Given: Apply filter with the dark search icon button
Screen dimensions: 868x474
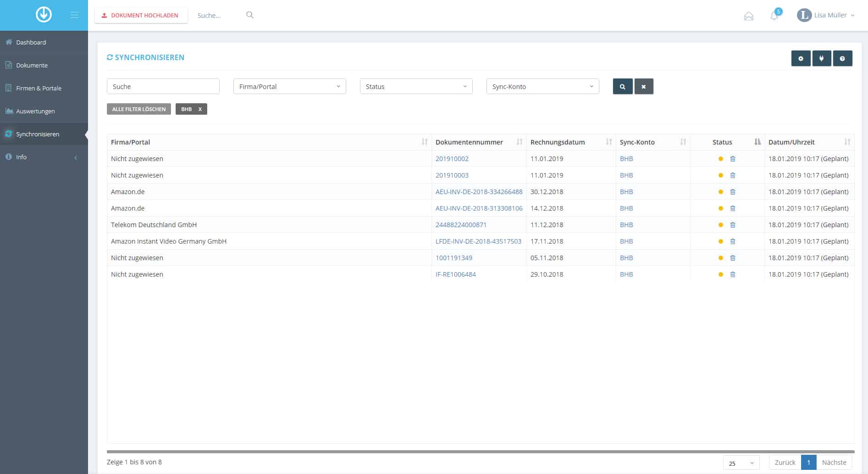Looking at the screenshot, I should point(623,86).
